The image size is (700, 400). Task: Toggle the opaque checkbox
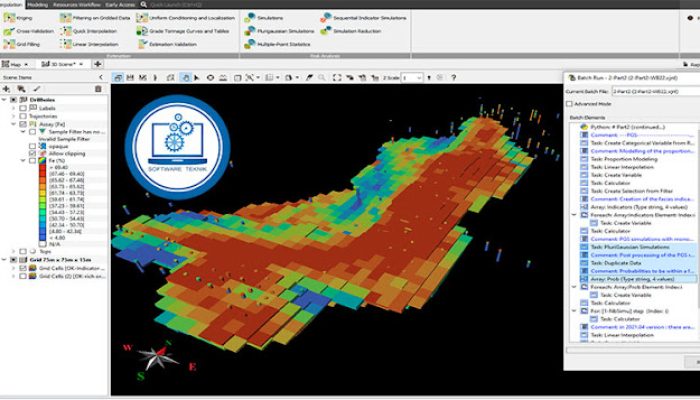point(32,146)
